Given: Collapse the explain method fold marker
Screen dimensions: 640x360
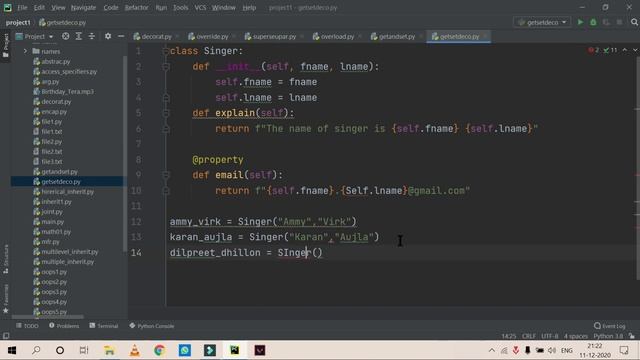Looking at the screenshot, I should click(166, 113).
